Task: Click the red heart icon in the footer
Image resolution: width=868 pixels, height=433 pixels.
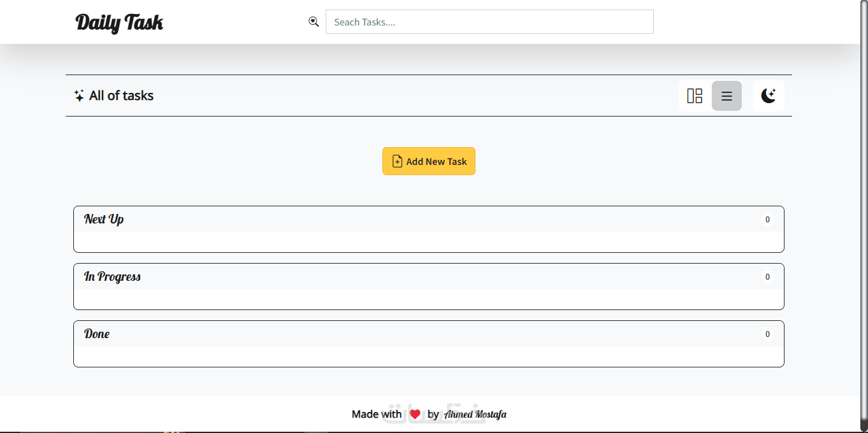Action: pos(415,415)
